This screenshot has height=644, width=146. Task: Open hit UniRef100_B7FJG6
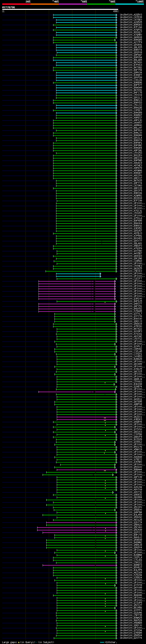(131, 27)
